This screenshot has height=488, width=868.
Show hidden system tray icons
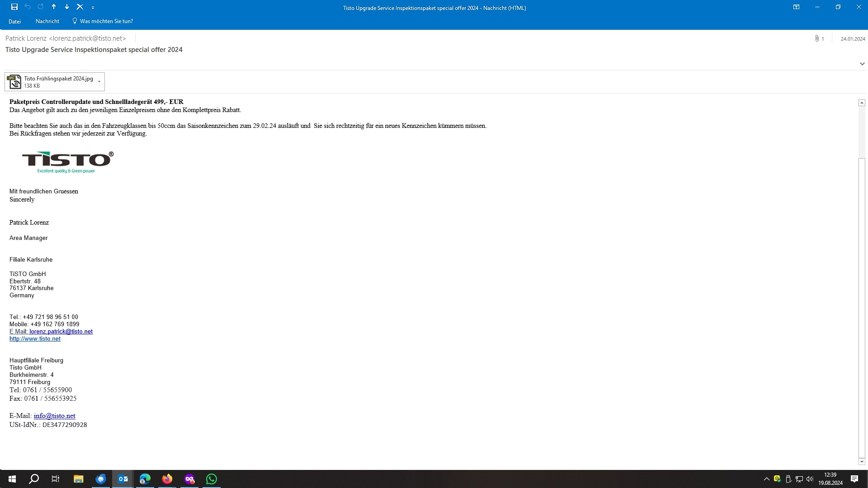coord(766,479)
